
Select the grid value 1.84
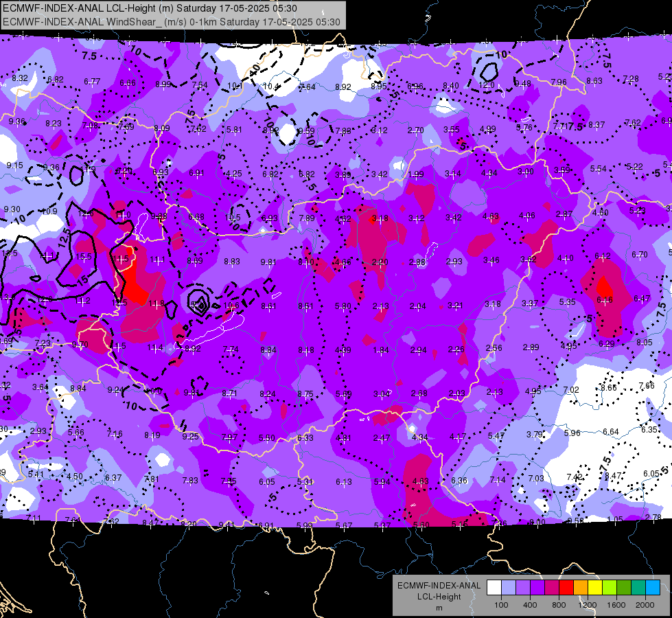[380, 350]
